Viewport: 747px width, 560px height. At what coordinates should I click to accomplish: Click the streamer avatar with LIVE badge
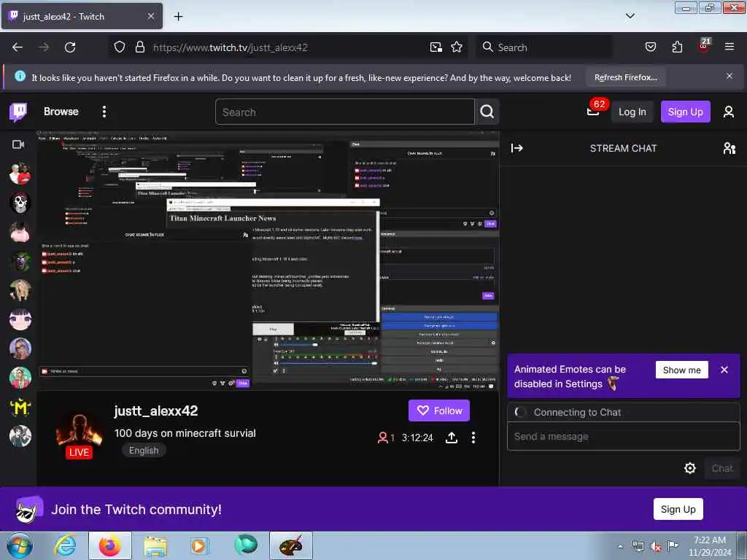[x=79, y=435]
